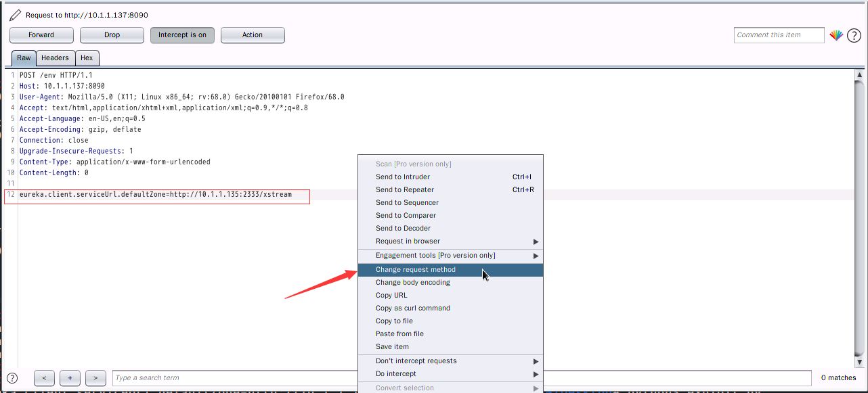Select Copy URL in context menu
The width and height of the screenshot is (868, 393).
pos(450,295)
